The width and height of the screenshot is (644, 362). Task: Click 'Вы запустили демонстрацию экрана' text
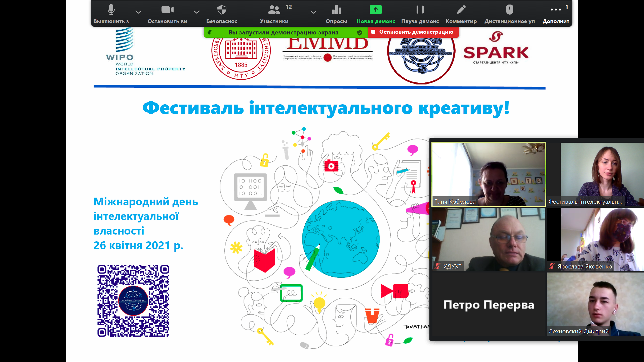(x=283, y=32)
